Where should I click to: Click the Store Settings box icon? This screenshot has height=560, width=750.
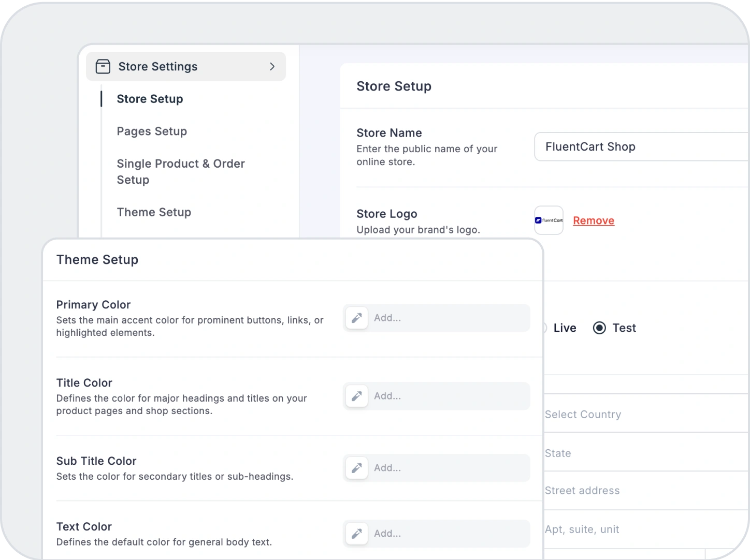(x=103, y=66)
